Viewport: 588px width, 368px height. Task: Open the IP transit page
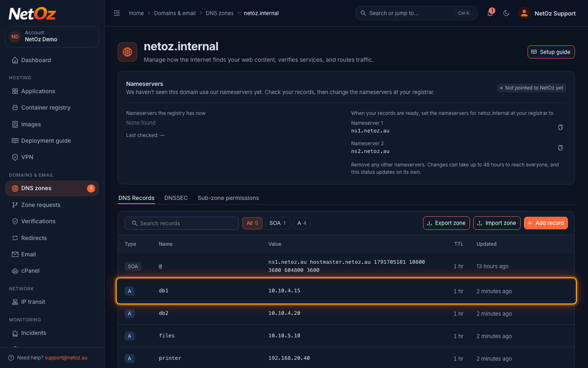[52, 302]
